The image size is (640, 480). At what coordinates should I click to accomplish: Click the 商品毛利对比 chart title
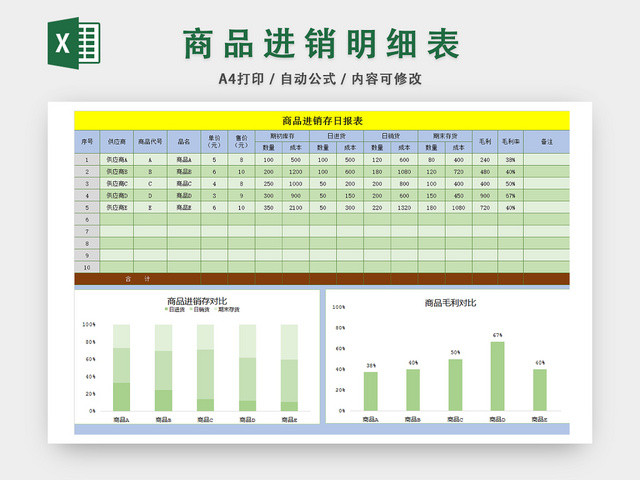pos(450,303)
